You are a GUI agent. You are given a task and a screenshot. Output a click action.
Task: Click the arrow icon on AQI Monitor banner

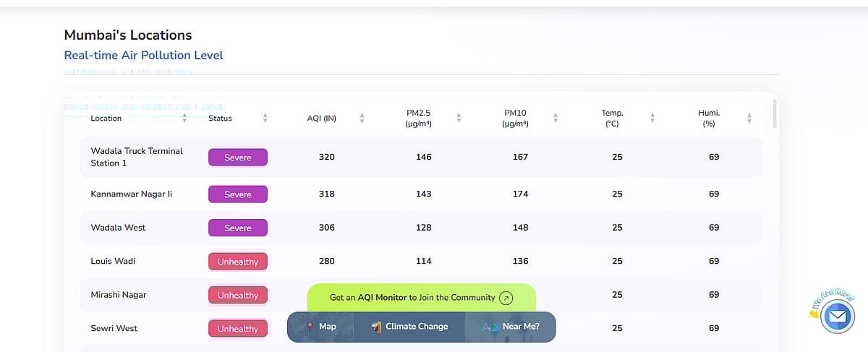(x=506, y=298)
